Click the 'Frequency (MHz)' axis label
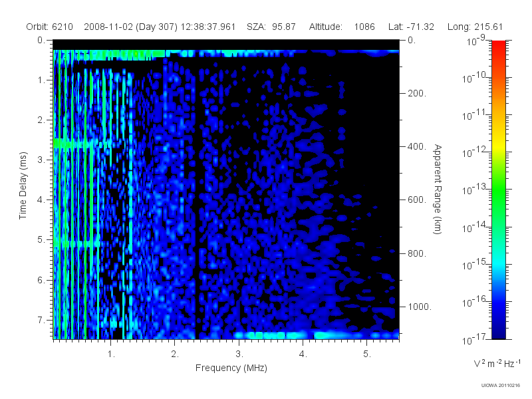The image size is (532, 399). point(231,368)
